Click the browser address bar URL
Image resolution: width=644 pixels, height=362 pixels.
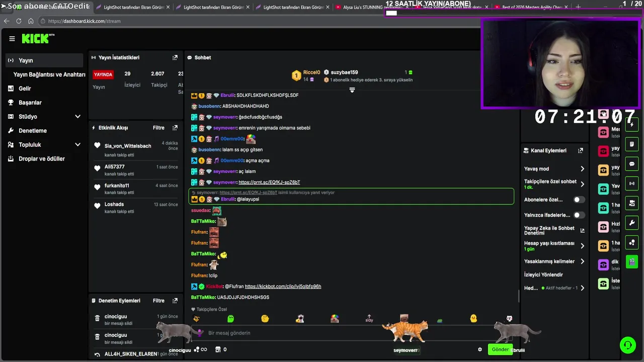tap(85, 21)
